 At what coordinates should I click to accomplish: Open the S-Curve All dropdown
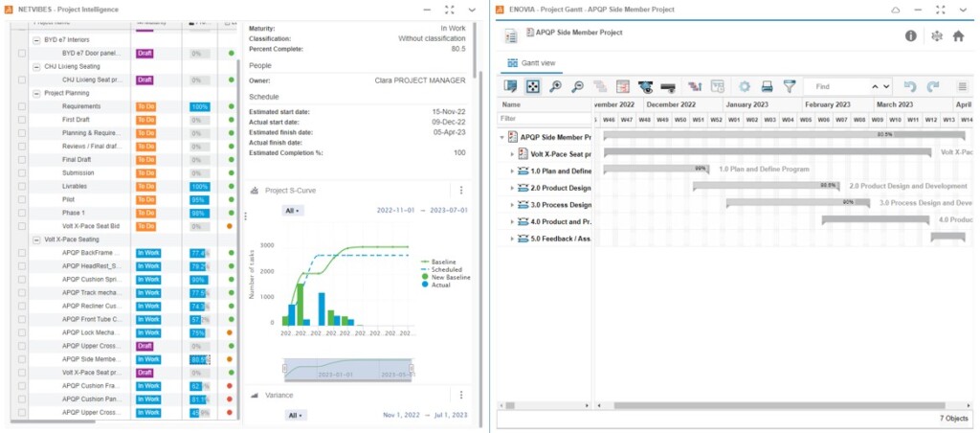293,211
